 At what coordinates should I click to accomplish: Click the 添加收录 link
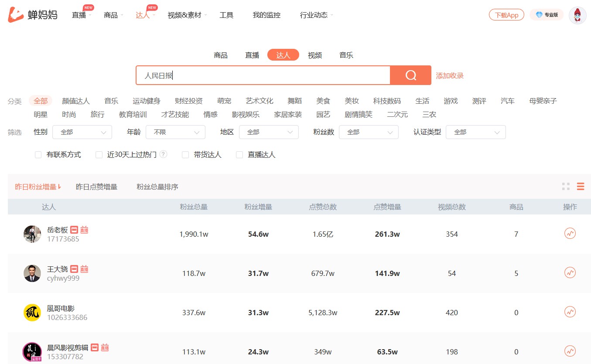point(450,76)
